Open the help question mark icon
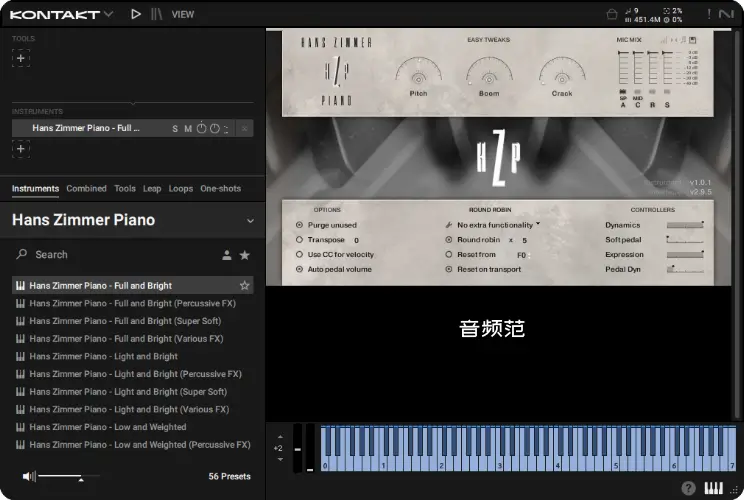 (x=689, y=488)
